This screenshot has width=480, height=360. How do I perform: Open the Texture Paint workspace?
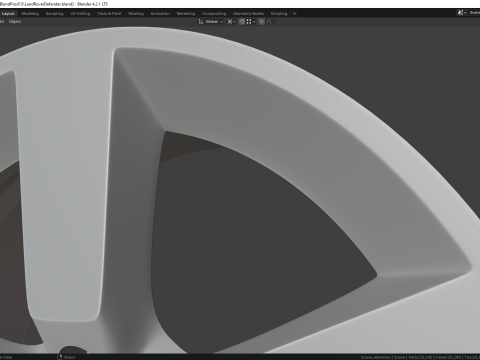coord(109,14)
